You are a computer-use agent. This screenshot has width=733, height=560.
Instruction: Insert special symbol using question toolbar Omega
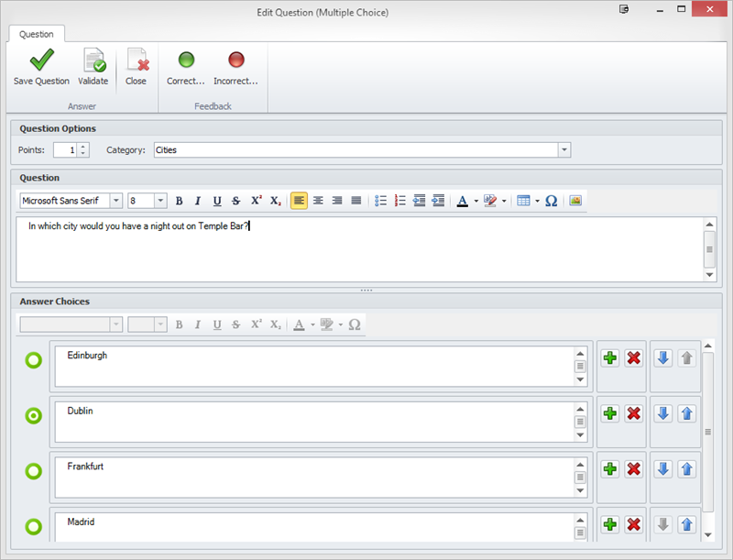tap(551, 201)
